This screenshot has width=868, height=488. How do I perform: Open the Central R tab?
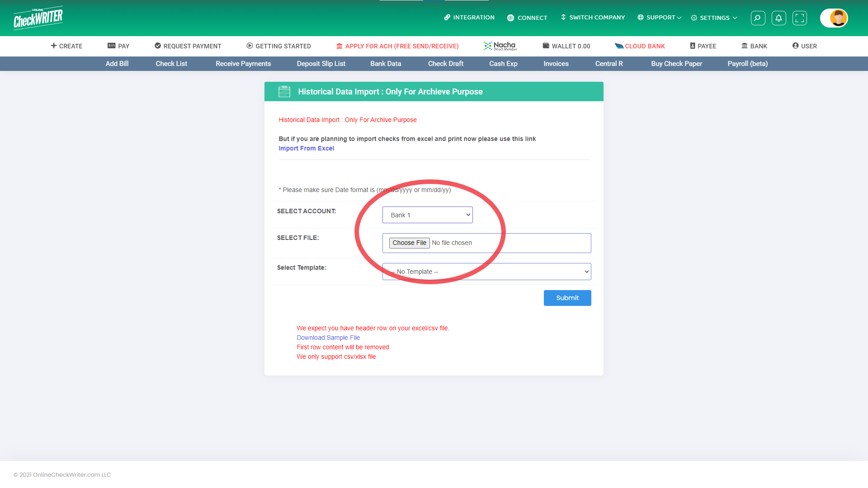609,64
